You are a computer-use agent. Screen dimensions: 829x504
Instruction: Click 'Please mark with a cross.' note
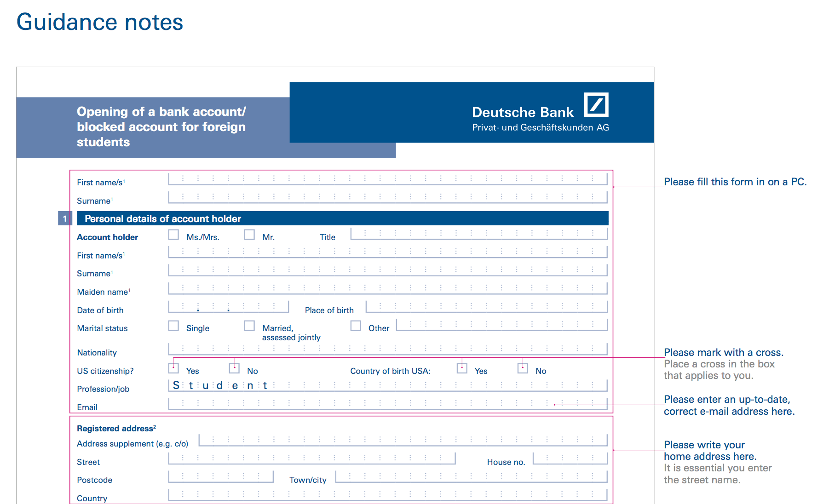point(724,353)
